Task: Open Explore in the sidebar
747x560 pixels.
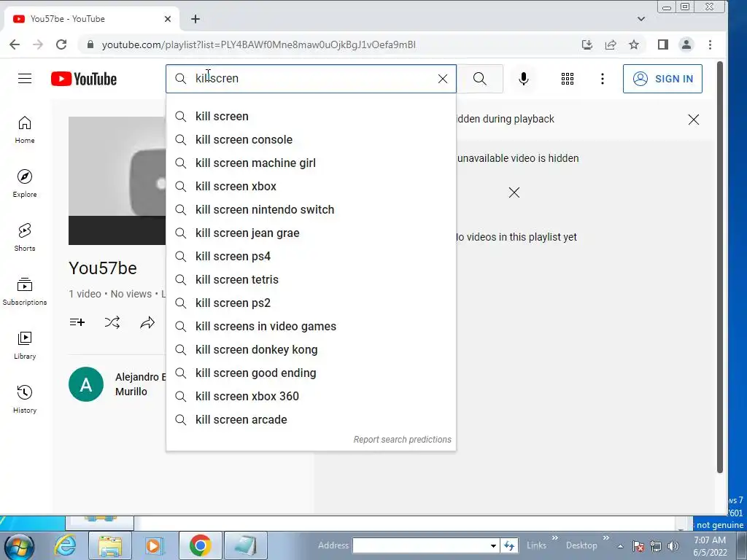Action: [x=25, y=184]
